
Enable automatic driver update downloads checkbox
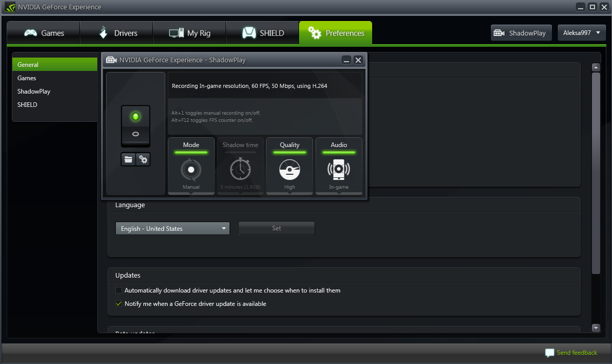click(x=119, y=290)
